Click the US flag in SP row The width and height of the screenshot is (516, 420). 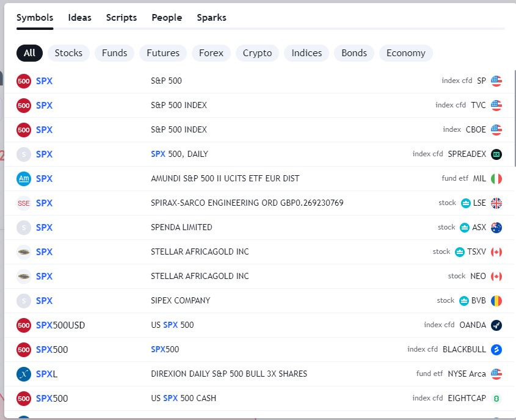pos(496,81)
